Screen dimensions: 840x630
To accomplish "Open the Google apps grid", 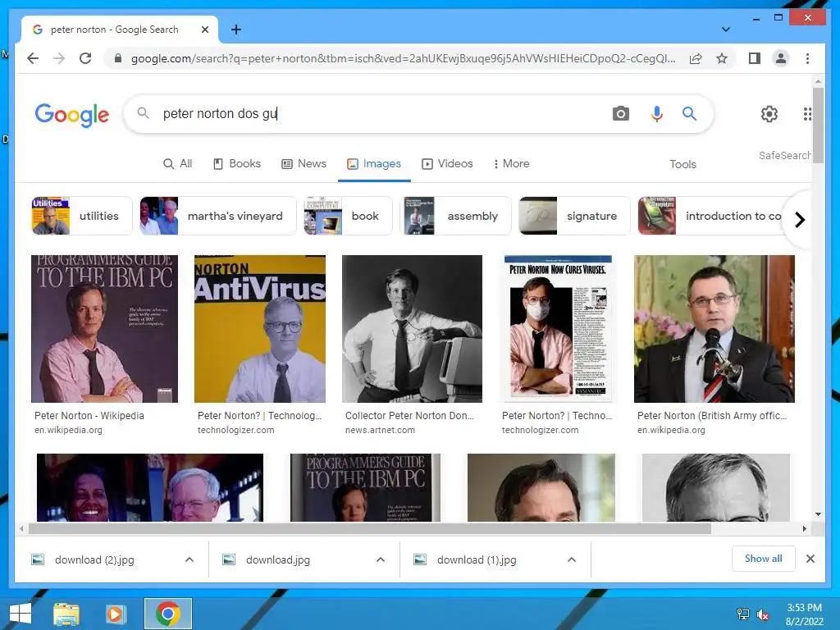I will [x=807, y=113].
